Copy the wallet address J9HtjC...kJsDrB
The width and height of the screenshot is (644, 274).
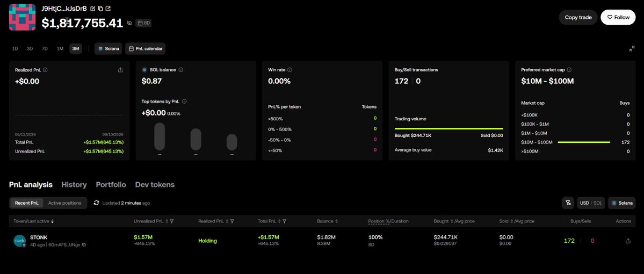coord(100,8)
